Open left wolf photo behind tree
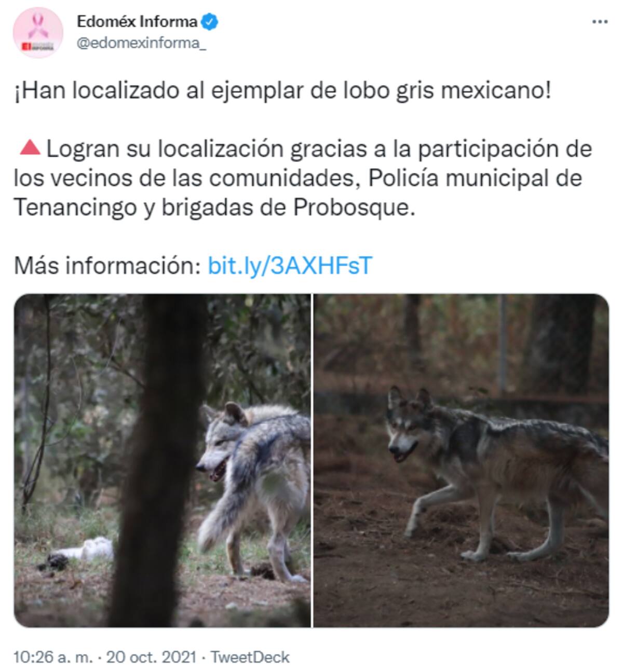Image resolution: width=623 pixels, height=672 pixels. pos(162,461)
